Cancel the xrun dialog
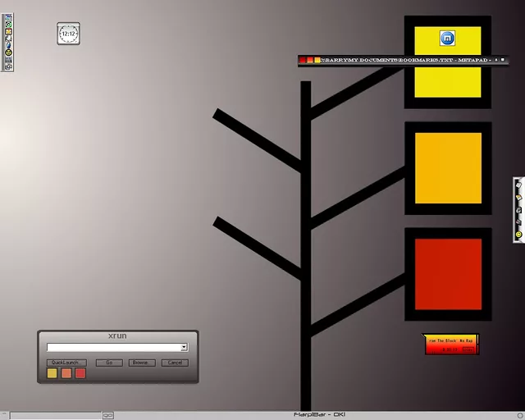525x420 pixels. pyautogui.click(x=174, y=363)
